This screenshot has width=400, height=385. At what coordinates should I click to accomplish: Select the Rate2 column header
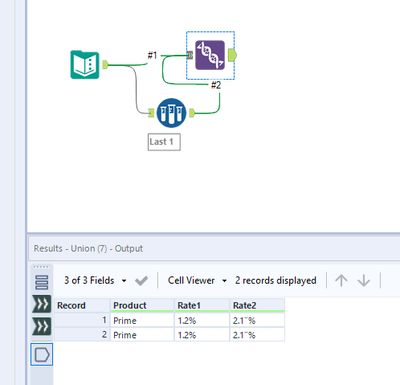(257, 305)
